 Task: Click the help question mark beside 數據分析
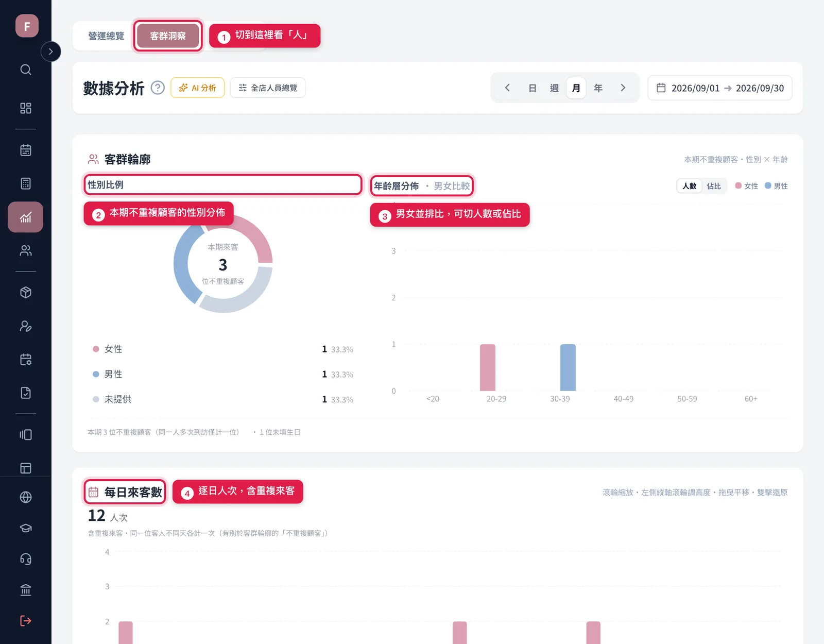pos(158,88)
